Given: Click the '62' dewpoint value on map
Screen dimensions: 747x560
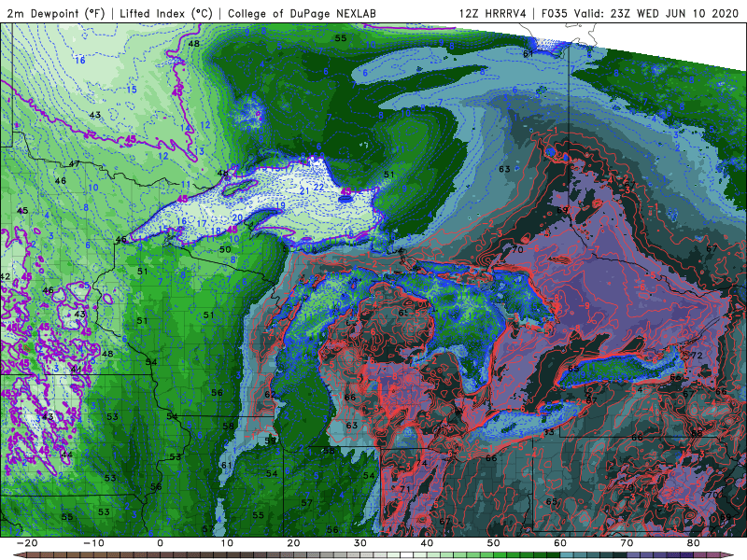Looking at the screenshot, I should [270, 394].
